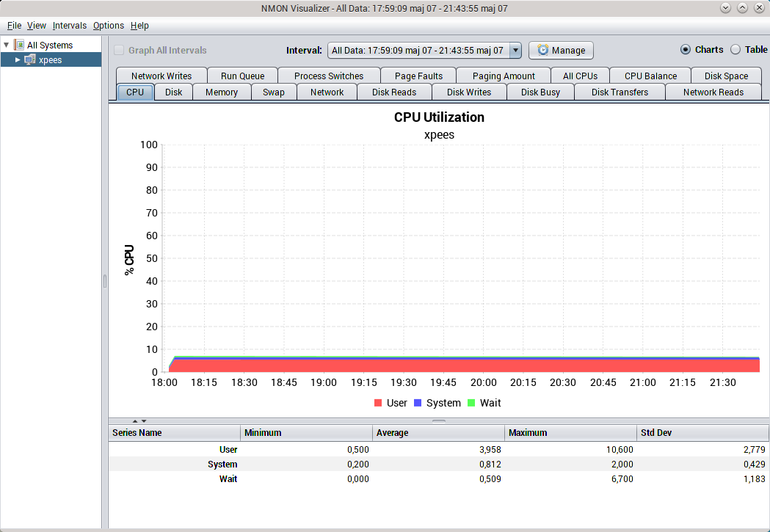Switch to the CPU Balance tab
This screenshot has height=532, width=770.
tap(650, 76)
